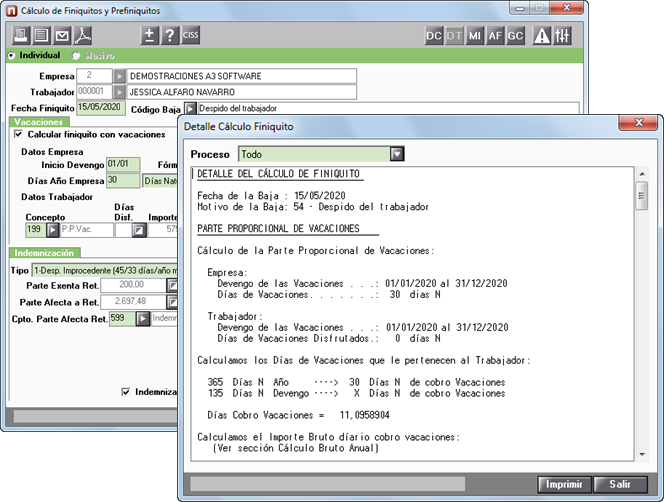Click the DC toolbar button
664x502 pixels.
[434, 36]
